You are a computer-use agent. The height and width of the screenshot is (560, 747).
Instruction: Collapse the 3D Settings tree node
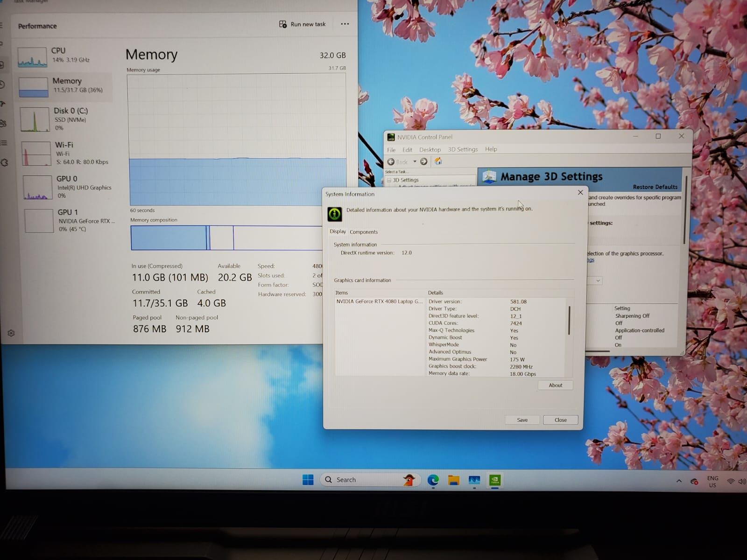[x=389, y=180]
